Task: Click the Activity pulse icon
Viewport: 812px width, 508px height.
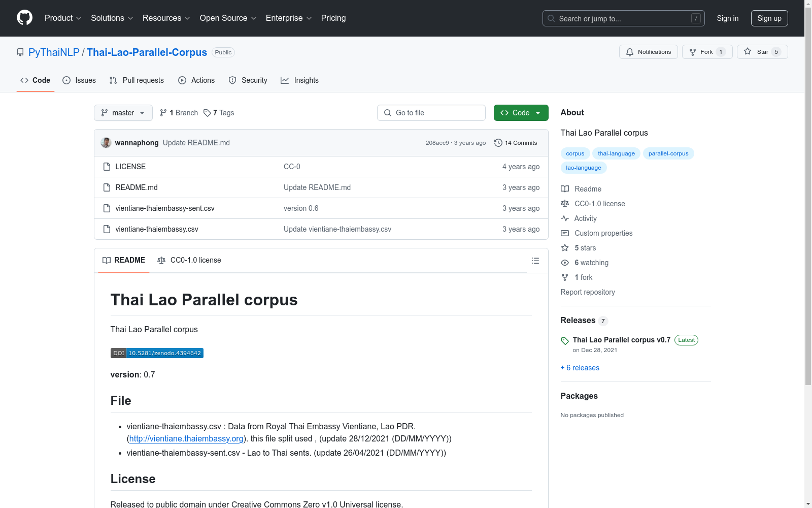Action: (x=565, y=218)
